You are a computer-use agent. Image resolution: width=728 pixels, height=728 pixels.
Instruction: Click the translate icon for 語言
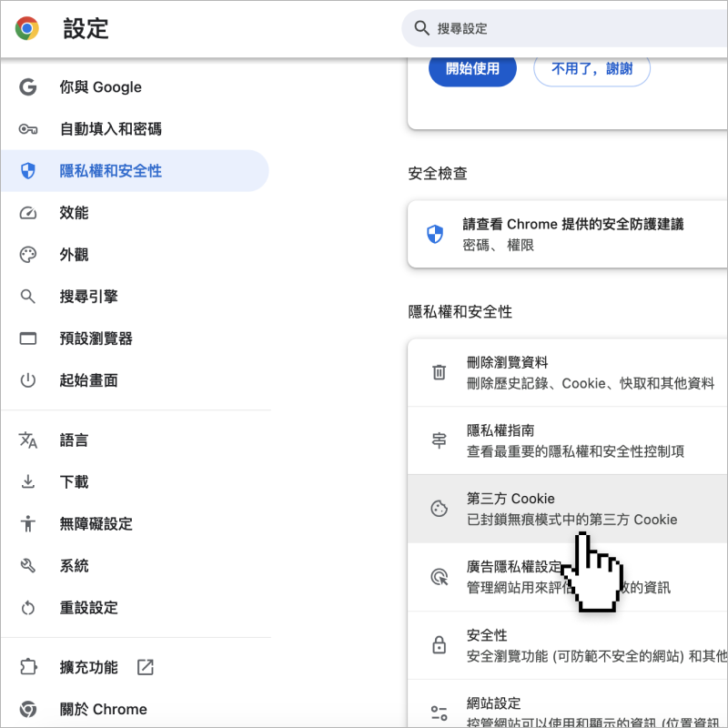pyautogui.click(x=28, y=440)
